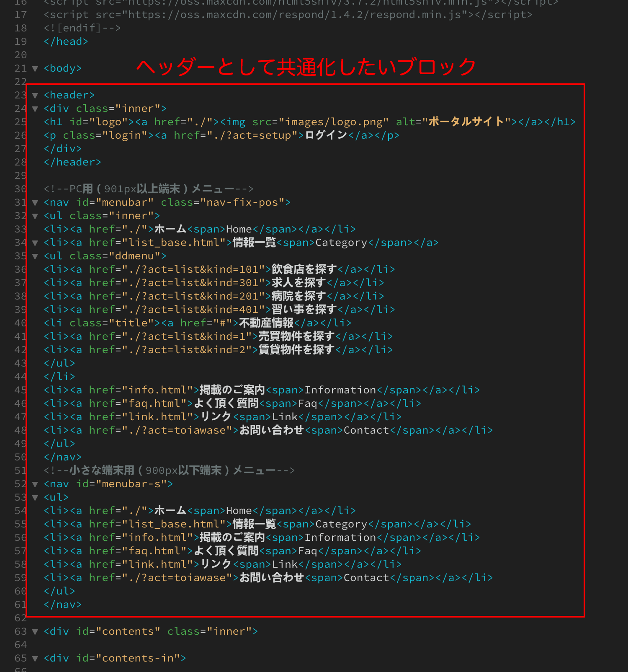Collapse the div class inner fold on line 24
Screen dimensions: 628x672
[35, 109]
